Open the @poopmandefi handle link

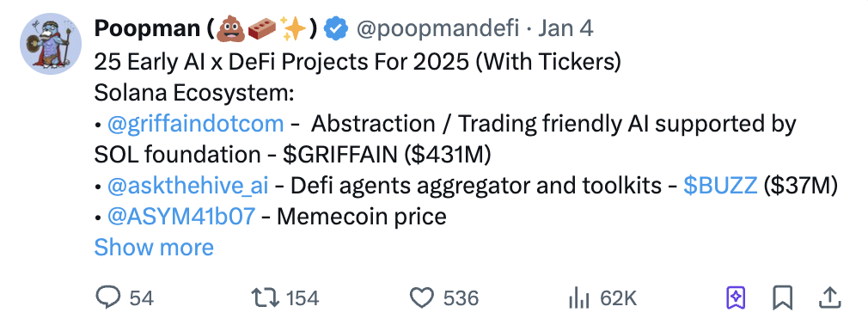[x=437, y=28]
